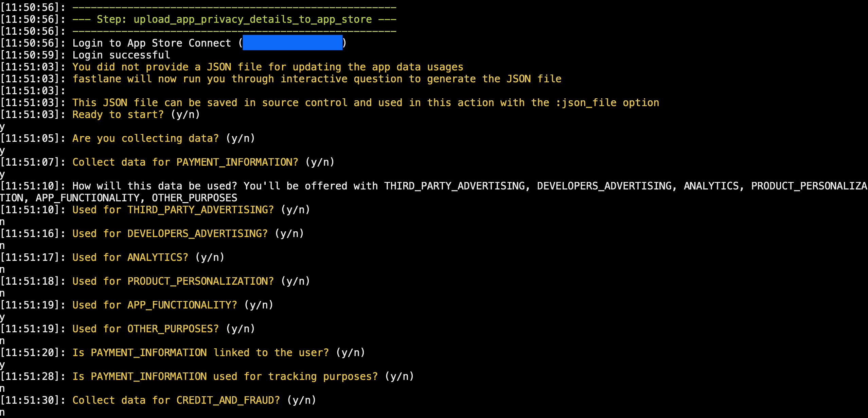Click the PAYMENT_INFORMATION tracking purposes prompt
The width and height of the screenshot is (868, 418).
[243, 377]
